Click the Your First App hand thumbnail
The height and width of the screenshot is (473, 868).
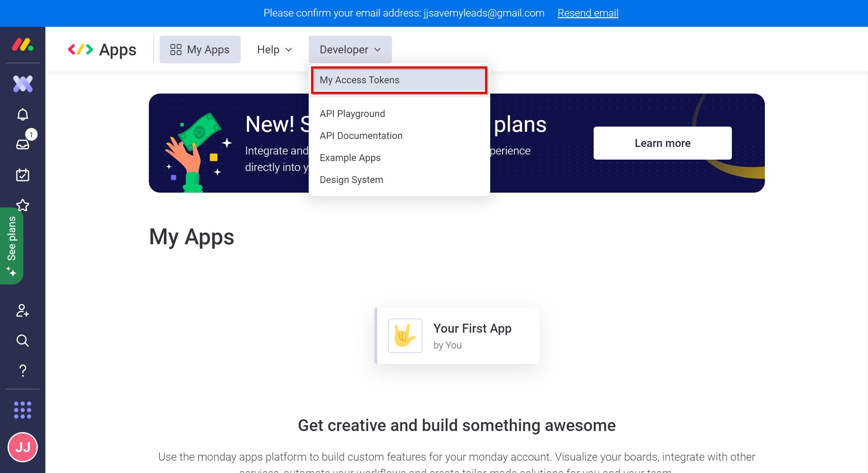[405, 336]
